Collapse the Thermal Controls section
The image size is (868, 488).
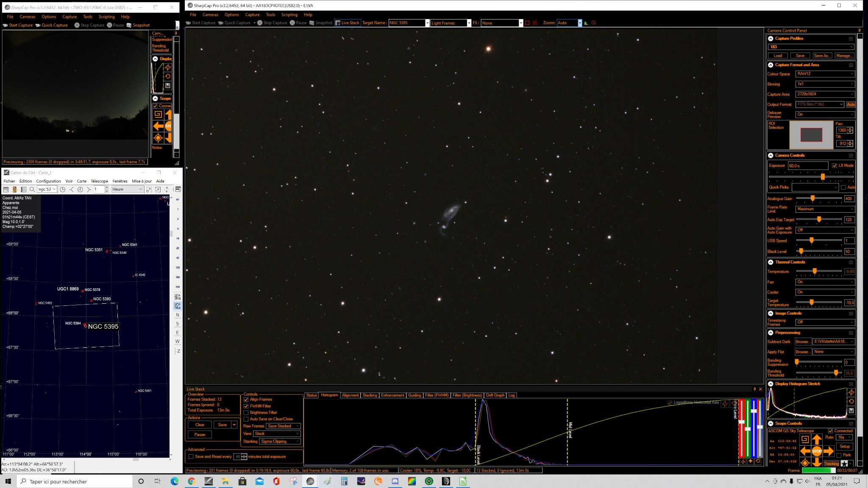[x=771, y=262]
